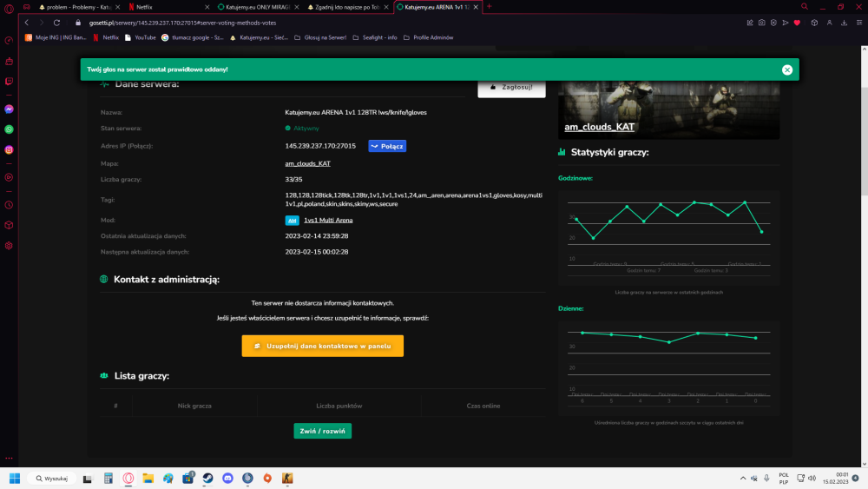Open sidebar settings gear icon

click(9, 246)
